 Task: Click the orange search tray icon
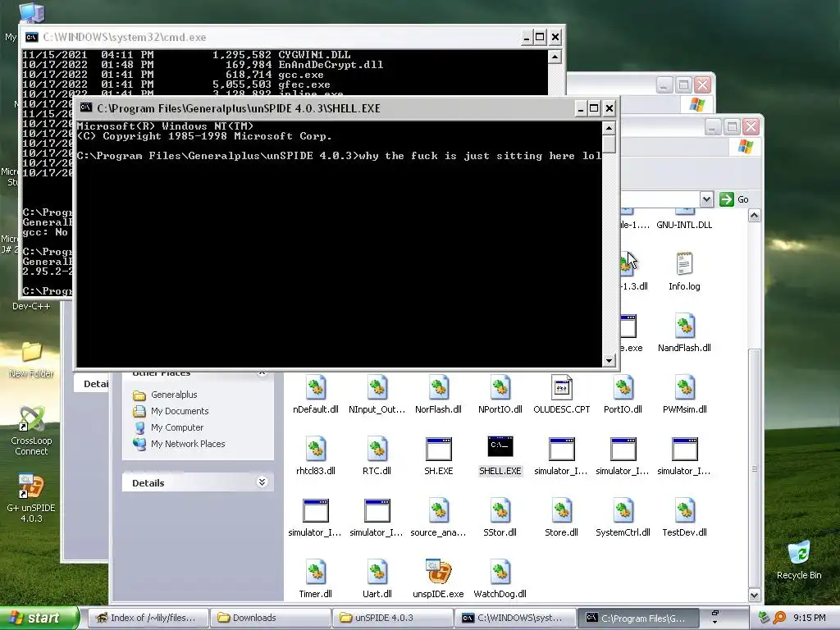click(779, 618)
